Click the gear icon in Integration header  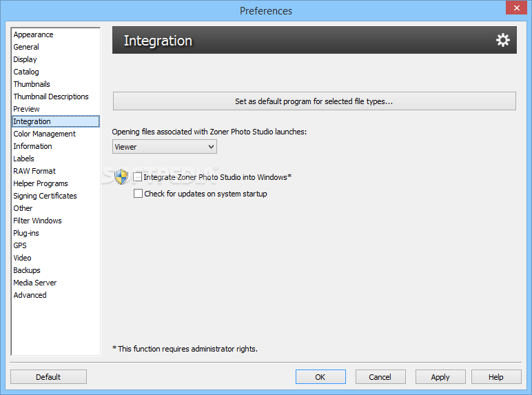[x=502, y=40]
